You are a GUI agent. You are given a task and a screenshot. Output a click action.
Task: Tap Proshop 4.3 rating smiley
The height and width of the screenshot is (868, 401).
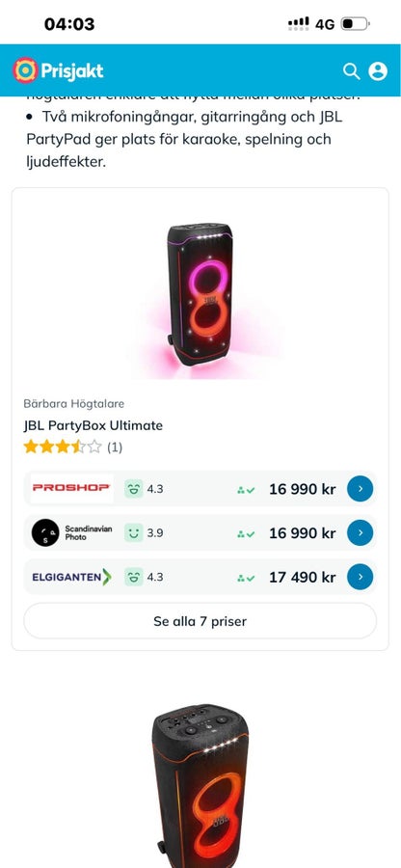pyautogui.click(x=133, y=489)
